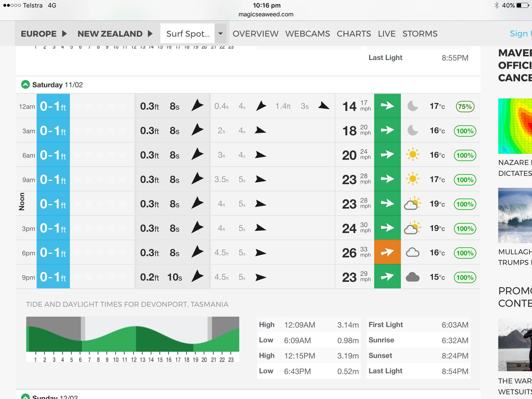Switch to the WEBCAMS tab
The height and width of the screenshot is (399, 532).
307,34
